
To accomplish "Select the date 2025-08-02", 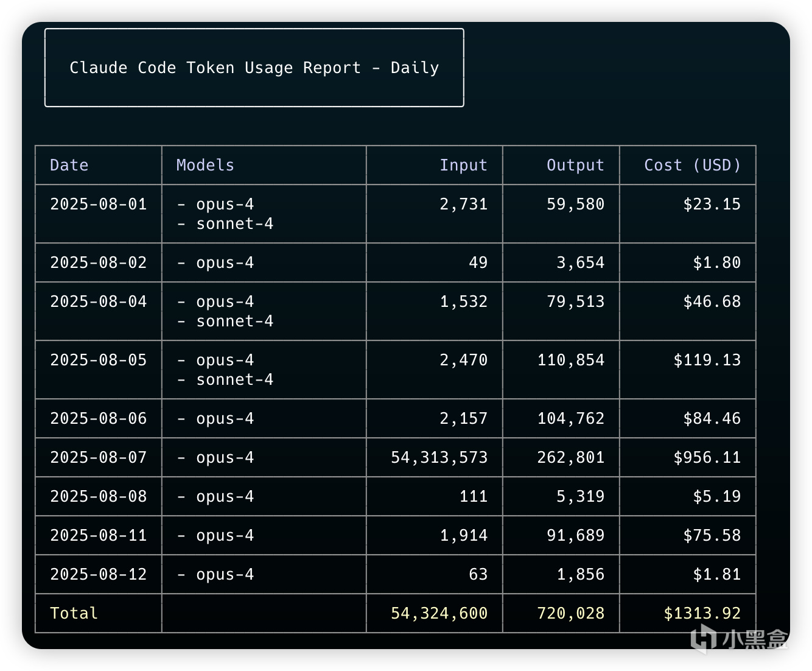I will pyautogui.click(x=99, y=262).
